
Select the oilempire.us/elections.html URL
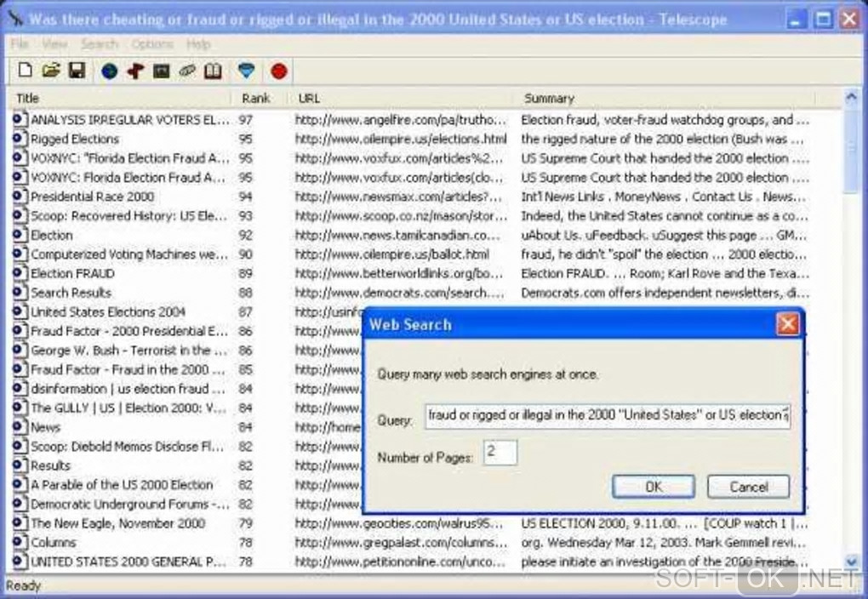pos(401,139)
